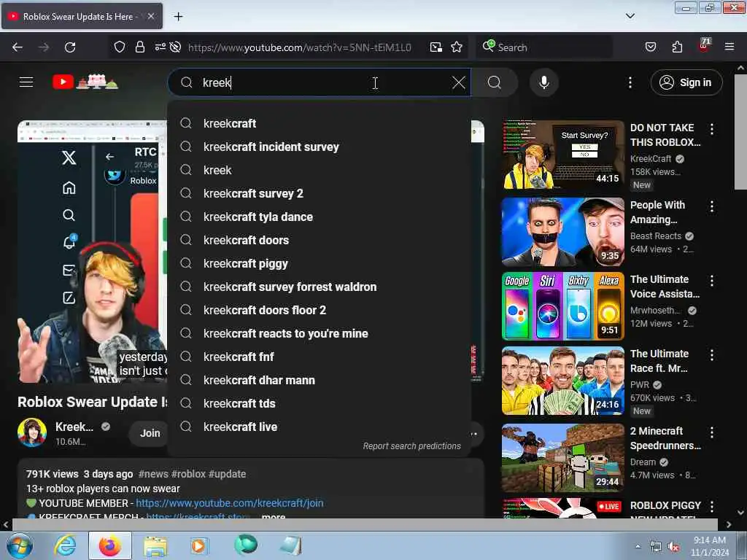This screenshot has width=747, height=560.
Task: Open The Ultimate Voice Assistant thumbnail
Action: pos(562,306)
